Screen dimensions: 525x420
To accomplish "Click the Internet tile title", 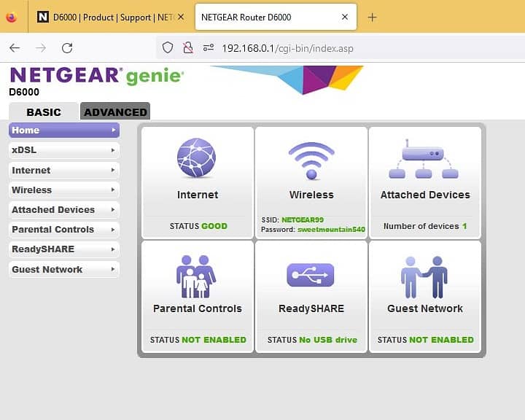I will coord(198,195).
